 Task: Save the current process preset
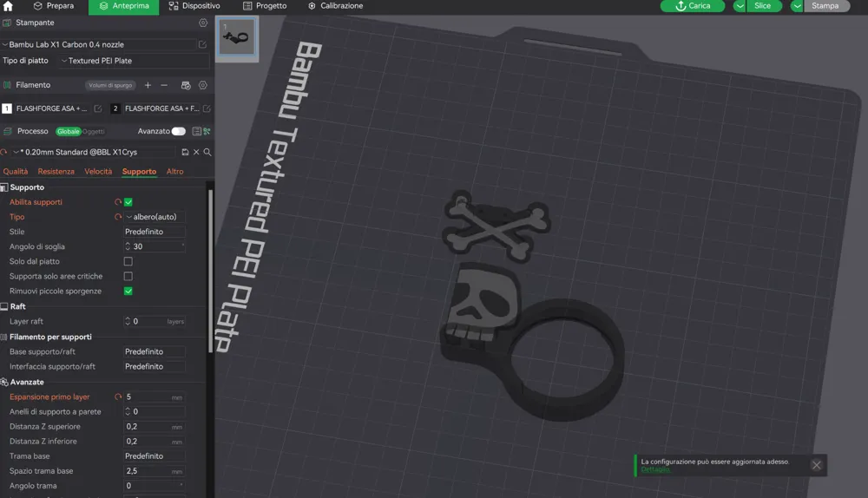tap(186, 152)
